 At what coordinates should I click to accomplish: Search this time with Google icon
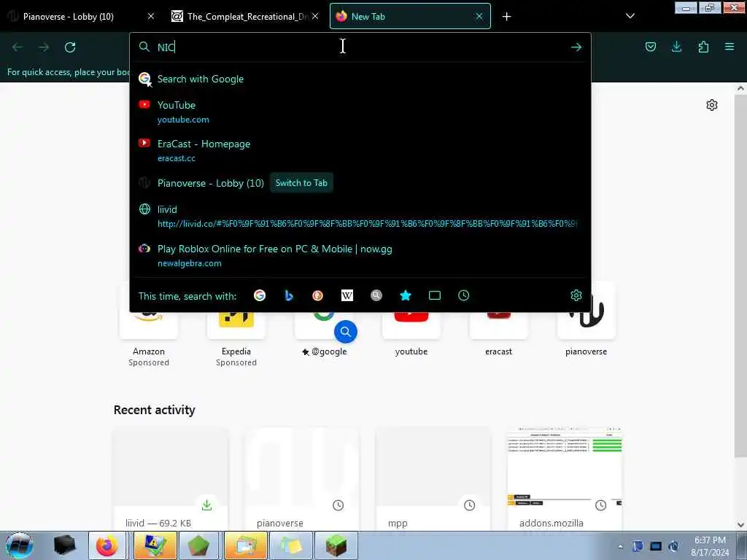260,296
